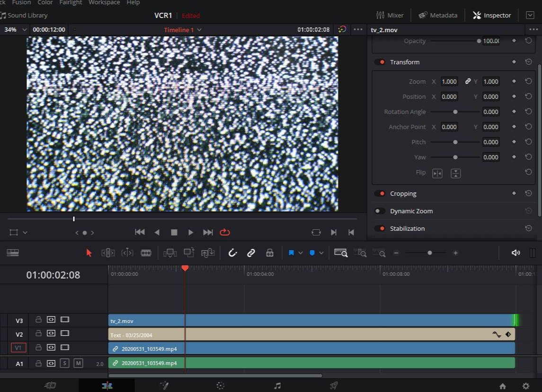Open the Metadata panel
The image size is (542, 392).
(x=438, y=15)
